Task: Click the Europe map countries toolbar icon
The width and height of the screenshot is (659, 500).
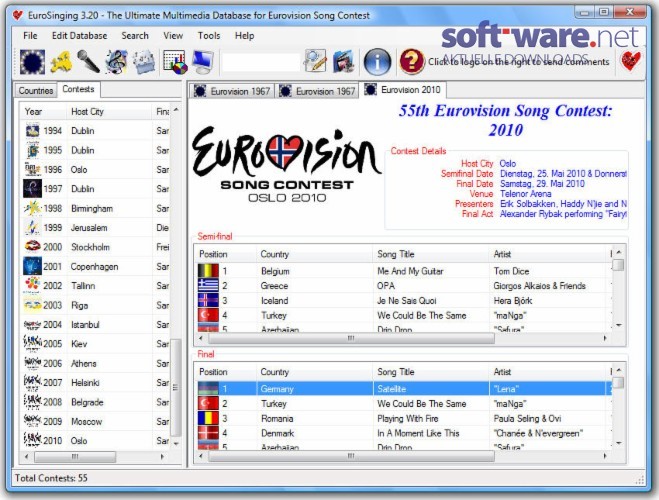Action: click(x=61, y=62)
